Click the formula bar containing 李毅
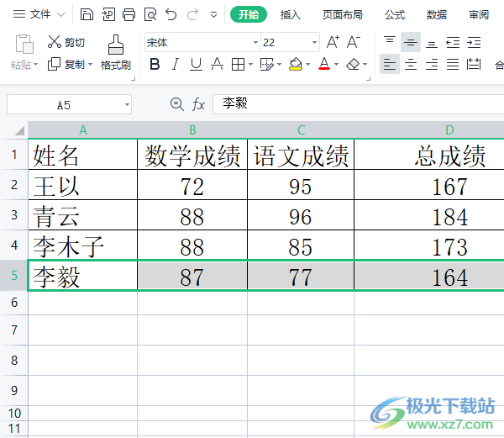 359,104
